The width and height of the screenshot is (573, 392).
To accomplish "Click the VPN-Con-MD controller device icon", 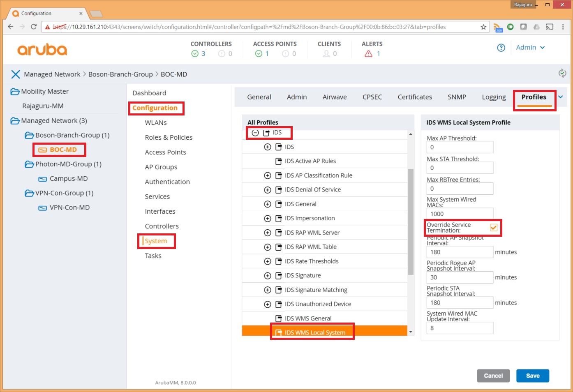I will [x=43, y=208].
